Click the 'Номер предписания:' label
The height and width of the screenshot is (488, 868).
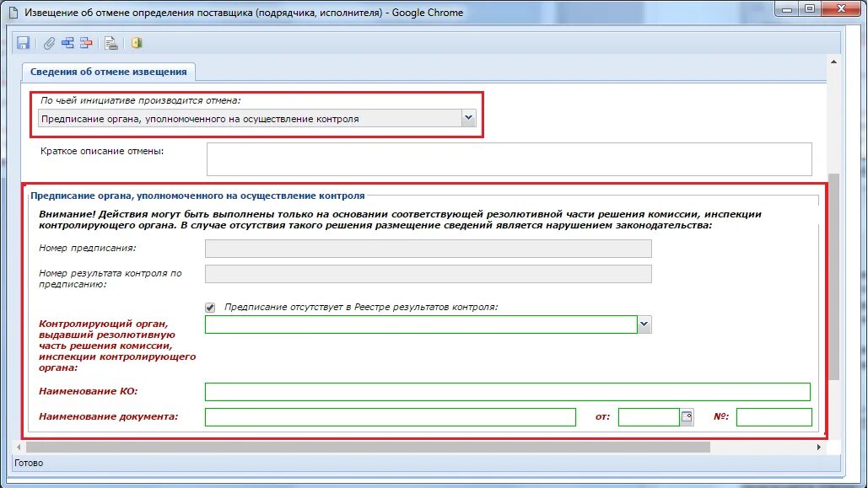88,248
